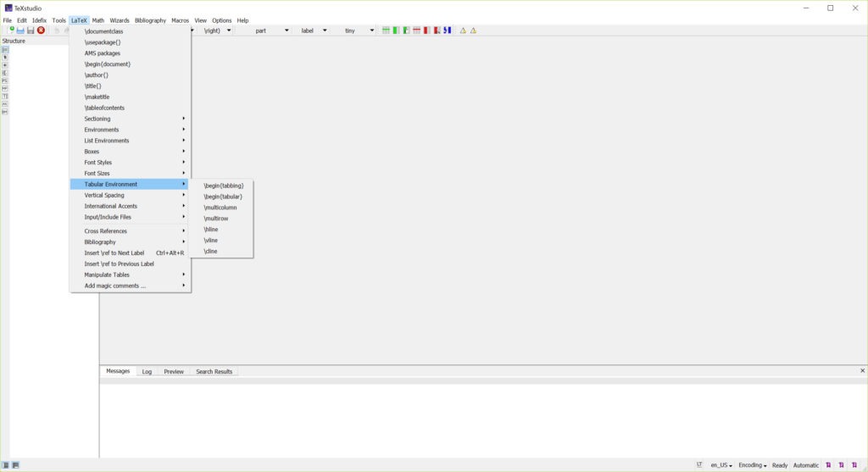Click the red Remove Row table icon
Viewport: 868px width, 472px height.
(x=416, y=31)
